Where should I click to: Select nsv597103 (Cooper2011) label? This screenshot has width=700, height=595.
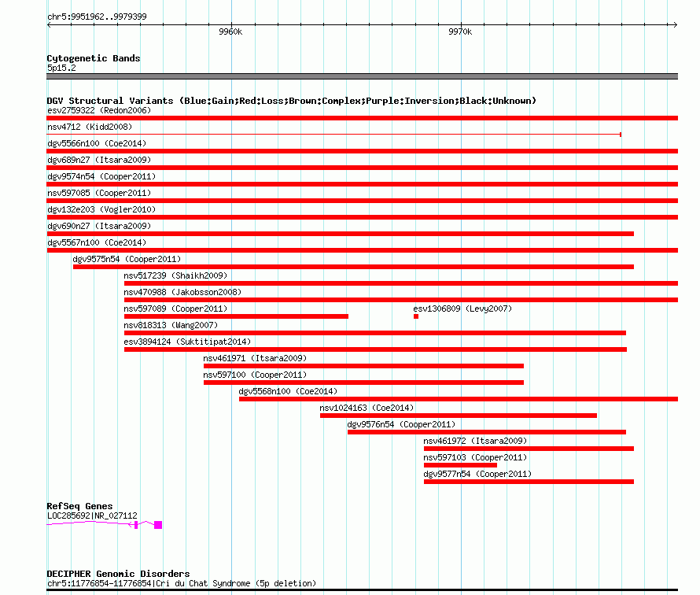(x=475, y=457)
